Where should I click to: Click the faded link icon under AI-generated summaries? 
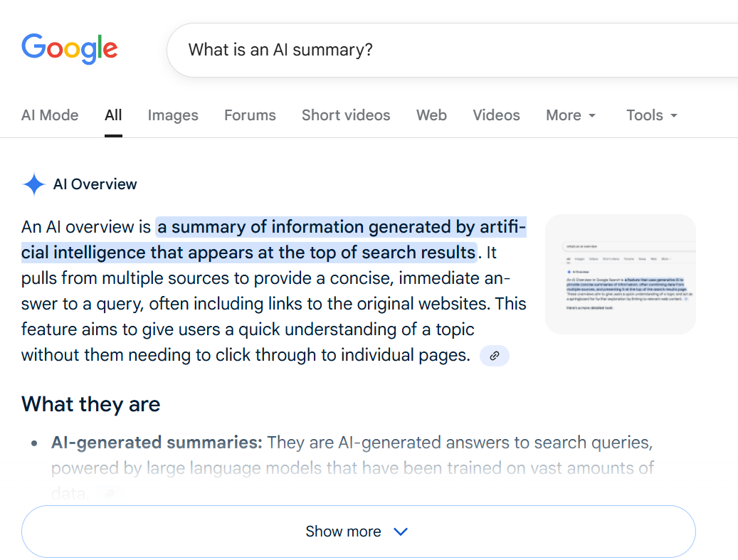(x=108, y=492)
